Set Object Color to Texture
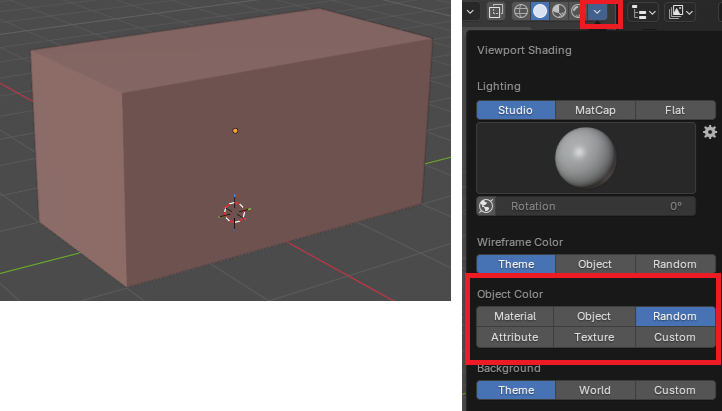Image resolution: width=722 pixels, height=411 pixels. [x=595, y=337]
